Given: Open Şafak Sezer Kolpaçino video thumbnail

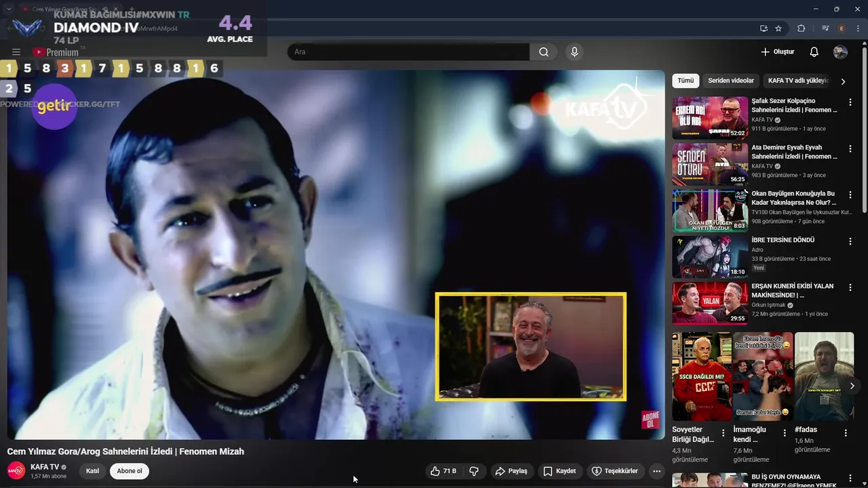Looking at the screenshot, I should tap(710, 117).
